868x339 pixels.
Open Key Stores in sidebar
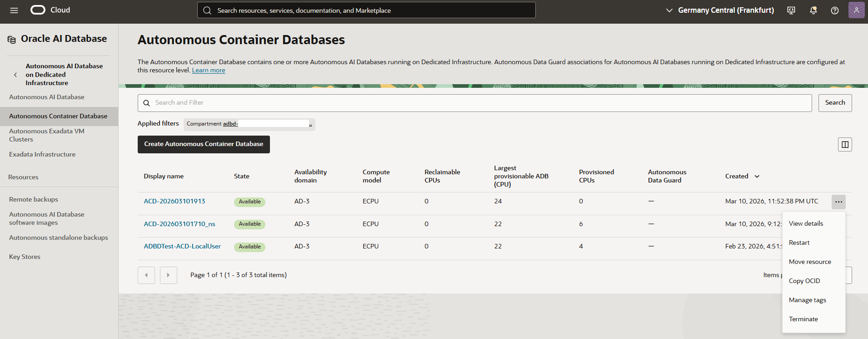[x=25, y=257]
